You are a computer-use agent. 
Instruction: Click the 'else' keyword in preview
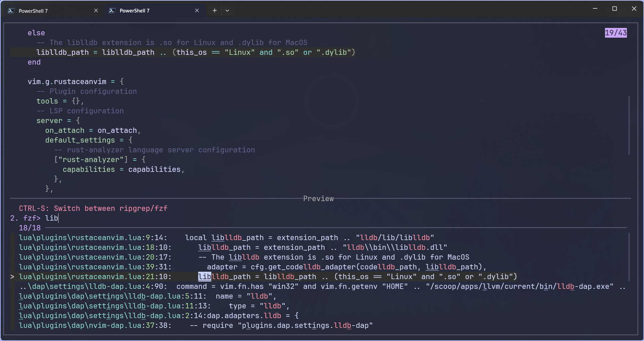(36, 33)
